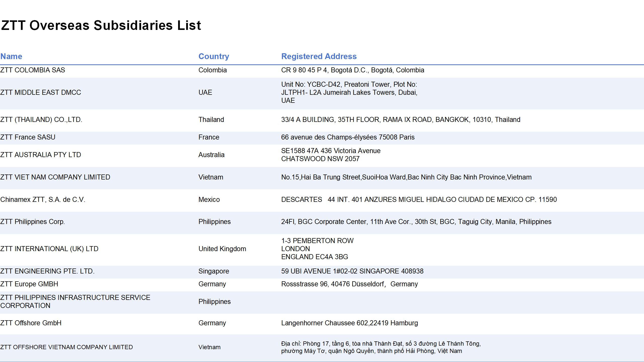Click the 'ZTT VIET NAM COMPANY LIMITED' name cell
644x362 pixels.
(x=55, y=177)
